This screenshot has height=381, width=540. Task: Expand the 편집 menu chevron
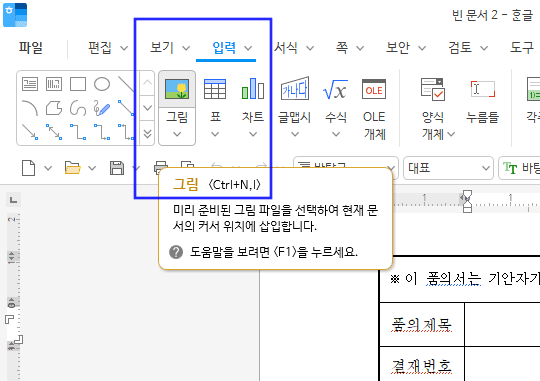[x=124, y=48]
